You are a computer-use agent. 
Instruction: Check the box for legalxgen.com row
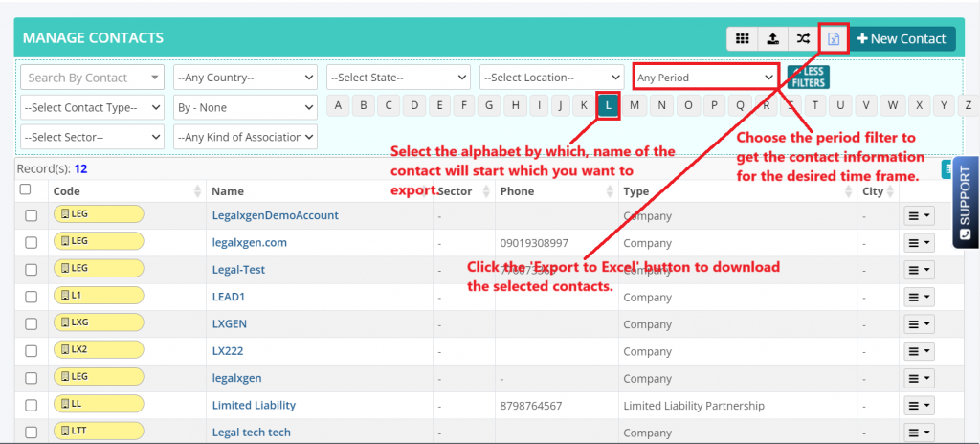tap(32, 243)
